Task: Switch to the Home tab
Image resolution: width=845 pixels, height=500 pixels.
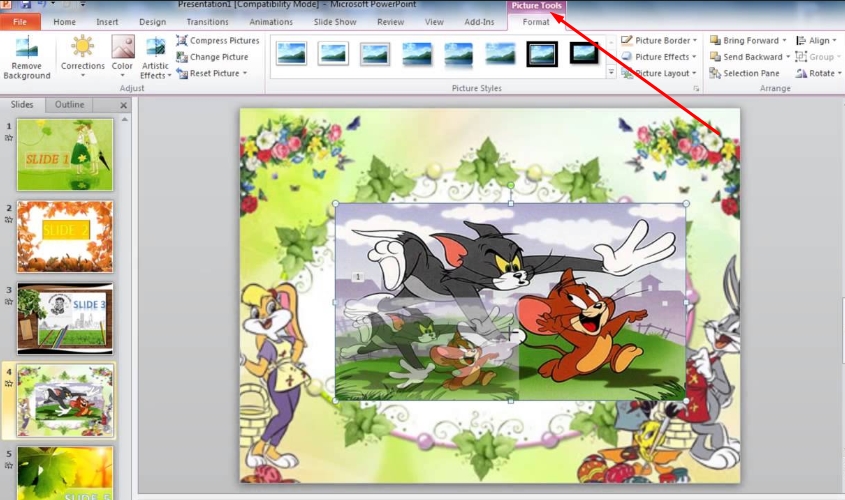Action: click(x=65, y=22)
